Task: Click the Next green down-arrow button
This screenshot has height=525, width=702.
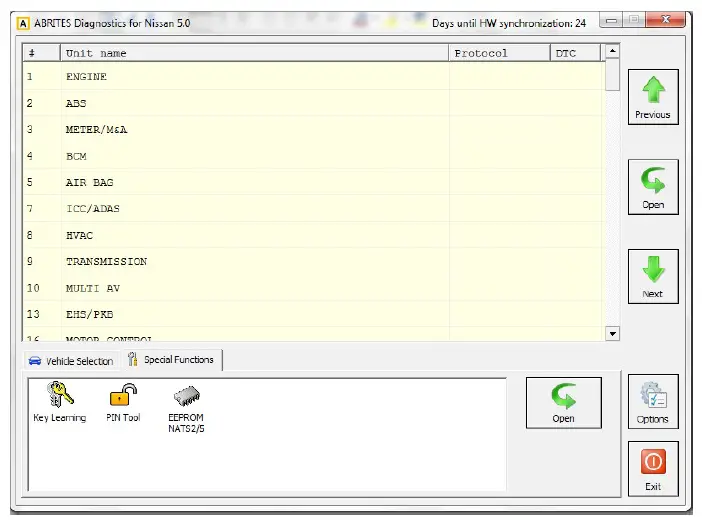Action: pyautogui.click(x=653, y=277)
